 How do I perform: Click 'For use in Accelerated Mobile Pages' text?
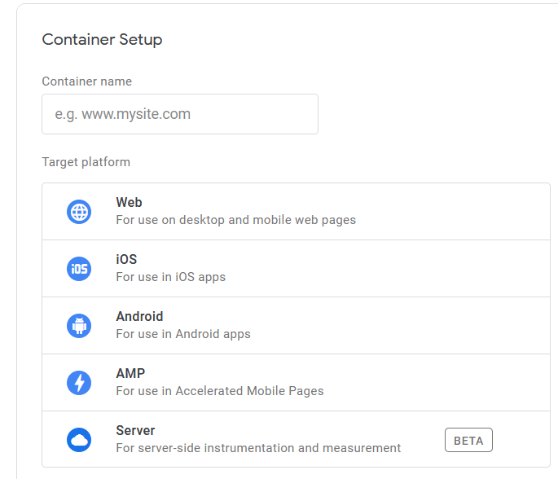[x=220, y=391]
